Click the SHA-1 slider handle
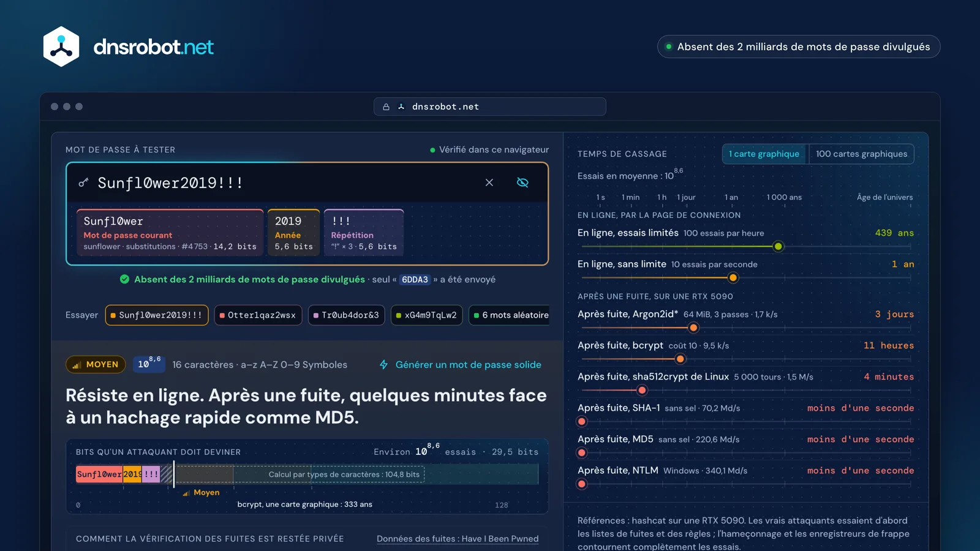980x551 pixels. coord(582,421)
